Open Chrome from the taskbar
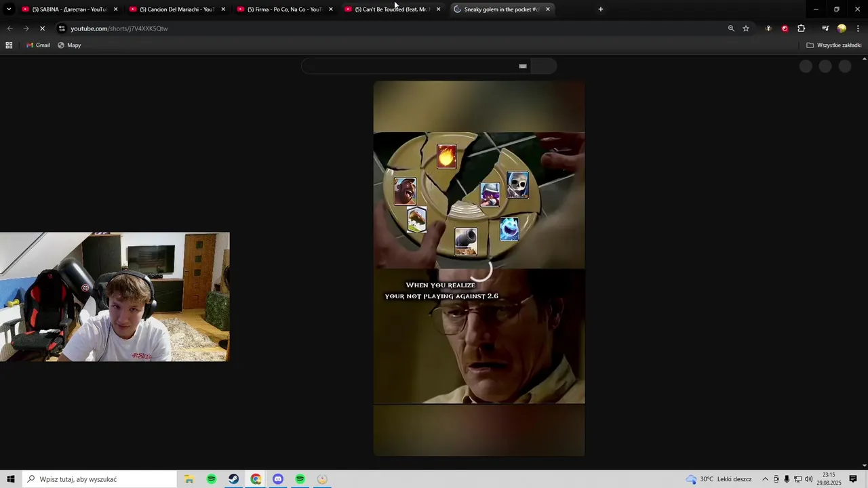This screenshot has height=488, width=868. tap(256, 479)
